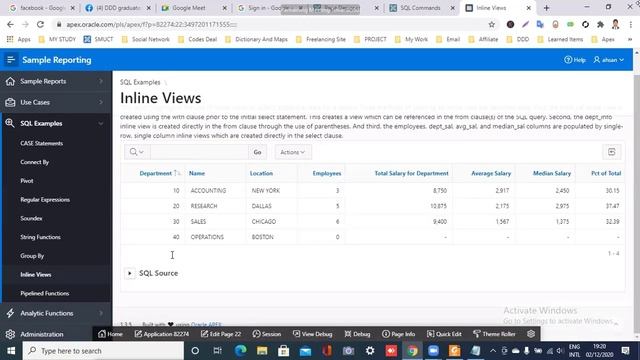Open the Location column header menu
The image size is (640, 360).
(261, 173)
